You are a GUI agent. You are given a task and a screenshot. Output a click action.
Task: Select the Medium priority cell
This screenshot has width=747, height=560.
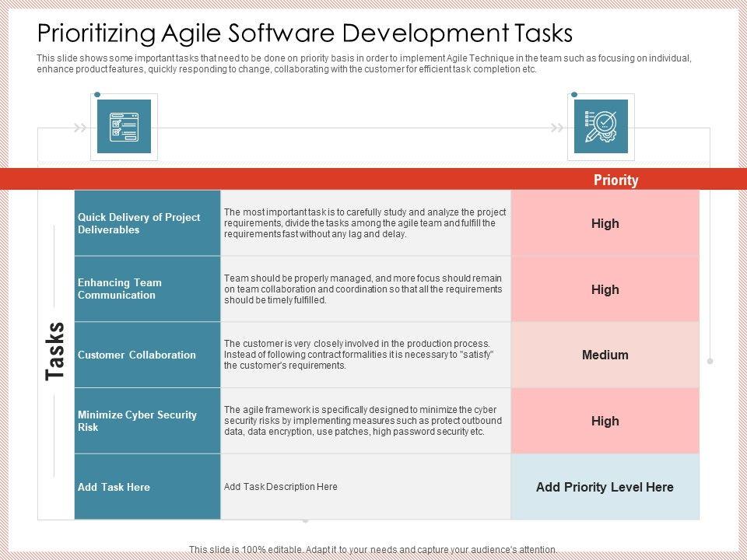[605, 355]
